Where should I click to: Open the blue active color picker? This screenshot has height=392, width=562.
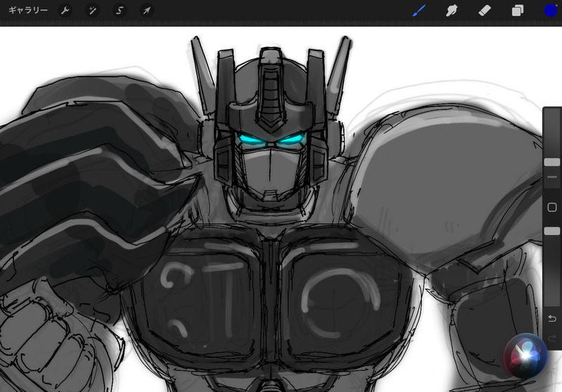tap(551, 11)
